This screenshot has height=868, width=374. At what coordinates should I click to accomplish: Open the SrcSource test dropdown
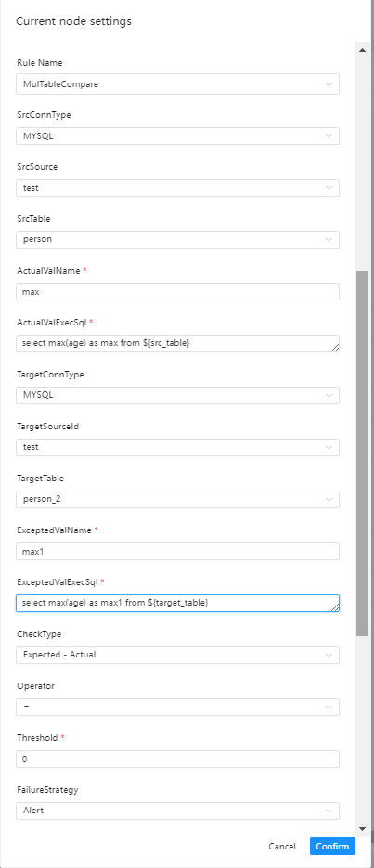click(177, 187)
